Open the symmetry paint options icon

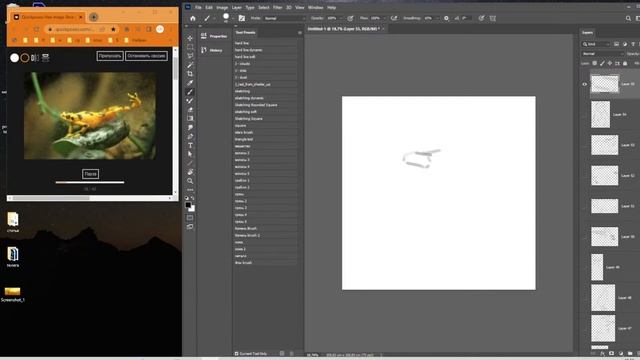tap(493, 18)
